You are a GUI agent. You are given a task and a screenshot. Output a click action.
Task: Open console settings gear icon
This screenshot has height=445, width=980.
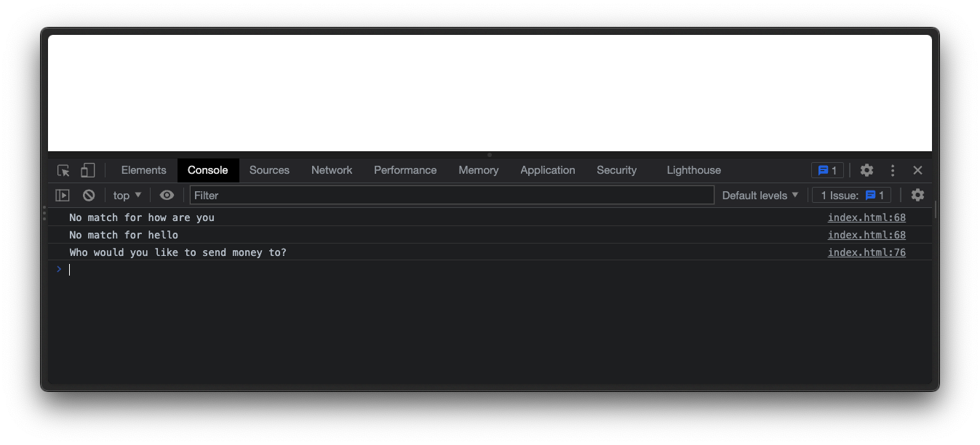point(917,195)
